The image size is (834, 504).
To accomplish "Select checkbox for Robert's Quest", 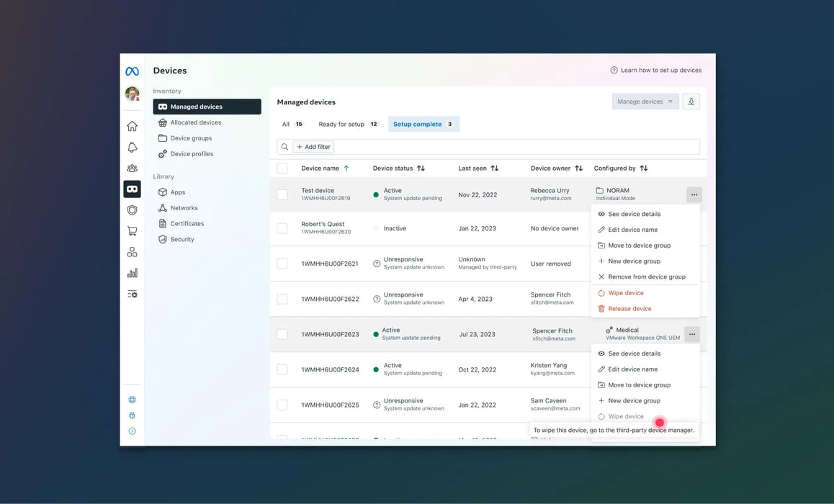I will tap(282, 228).
